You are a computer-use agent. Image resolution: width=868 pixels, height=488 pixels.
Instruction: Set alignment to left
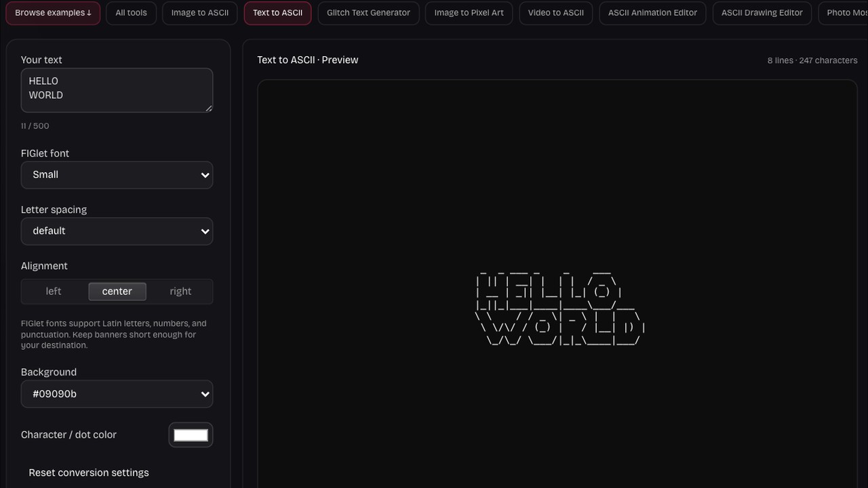point(54,291)
